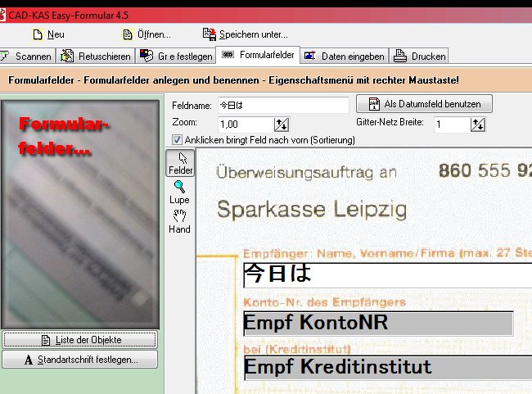Click the Gitter-Netz Breite spinner arrows
This screenshot has height=394, width=532.
[x=479, y=125]
